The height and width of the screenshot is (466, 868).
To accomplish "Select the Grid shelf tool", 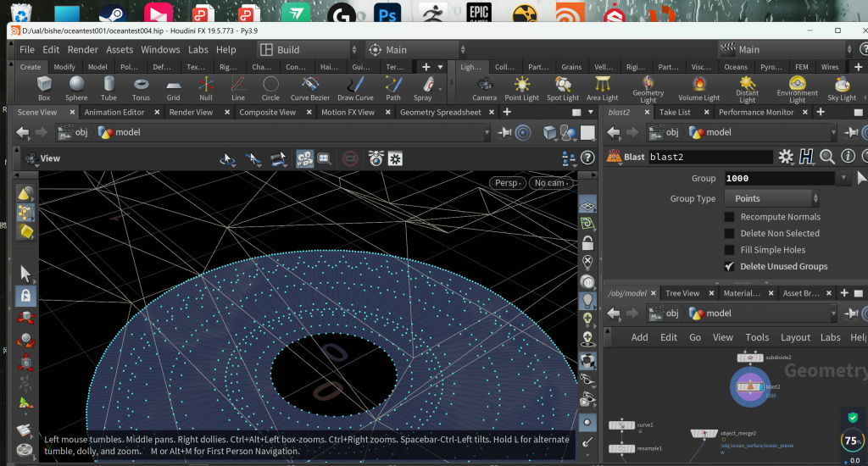I will 173,89.
